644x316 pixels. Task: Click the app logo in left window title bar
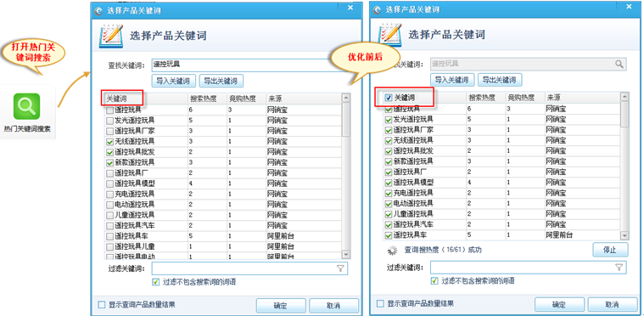pyautogui.click(x=99, y=11)
